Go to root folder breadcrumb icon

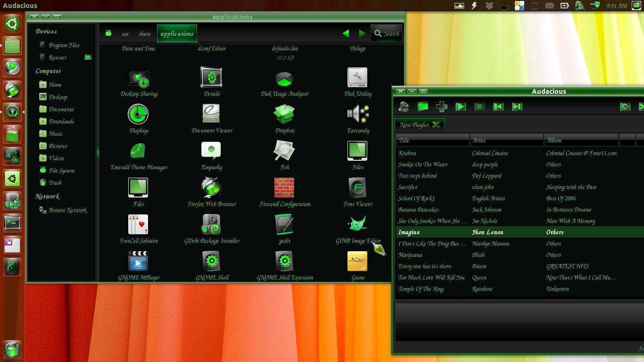click(x=108, y=33)
